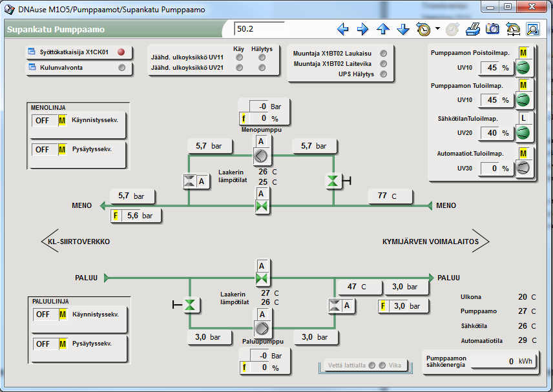Click the clock with ruler icon
The width and height of the screenshot is (553, 392).
click(513, 29)
